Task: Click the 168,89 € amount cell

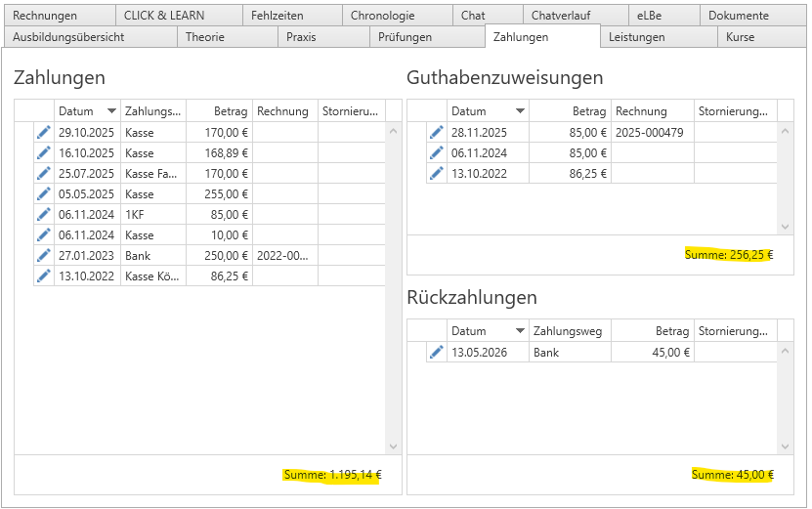Action: [x=220, y=153]
